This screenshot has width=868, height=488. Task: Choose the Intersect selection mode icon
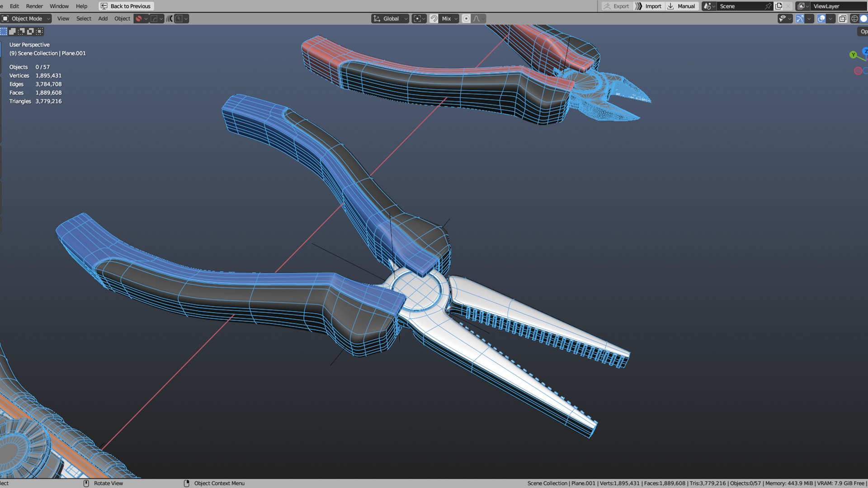[39, 31]
